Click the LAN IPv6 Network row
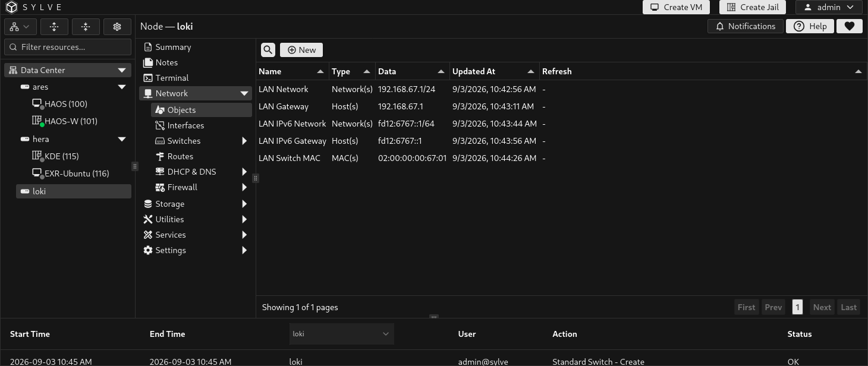Screen dimensions: 868x366 point(561,124)
